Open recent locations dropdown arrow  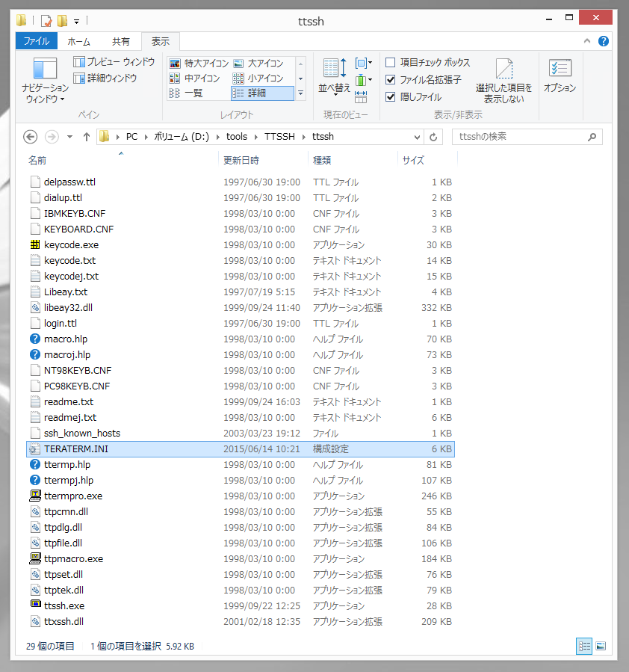(x=69, y=137)
